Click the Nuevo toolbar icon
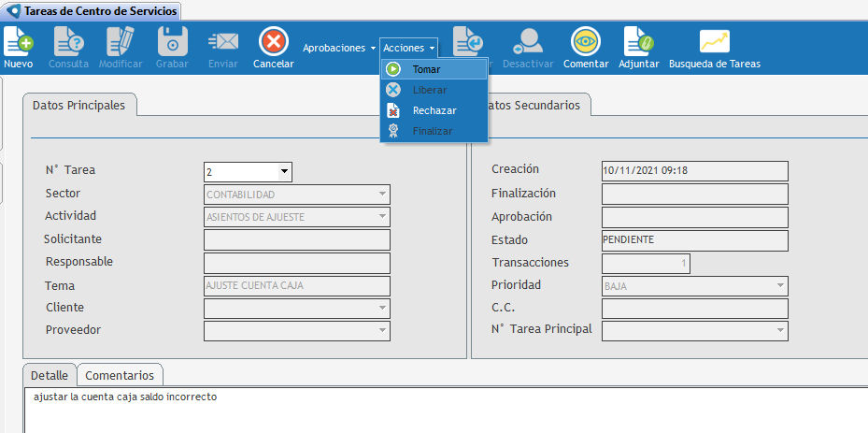The height and width of the screenshot is (433, 868). click(18, 42)
